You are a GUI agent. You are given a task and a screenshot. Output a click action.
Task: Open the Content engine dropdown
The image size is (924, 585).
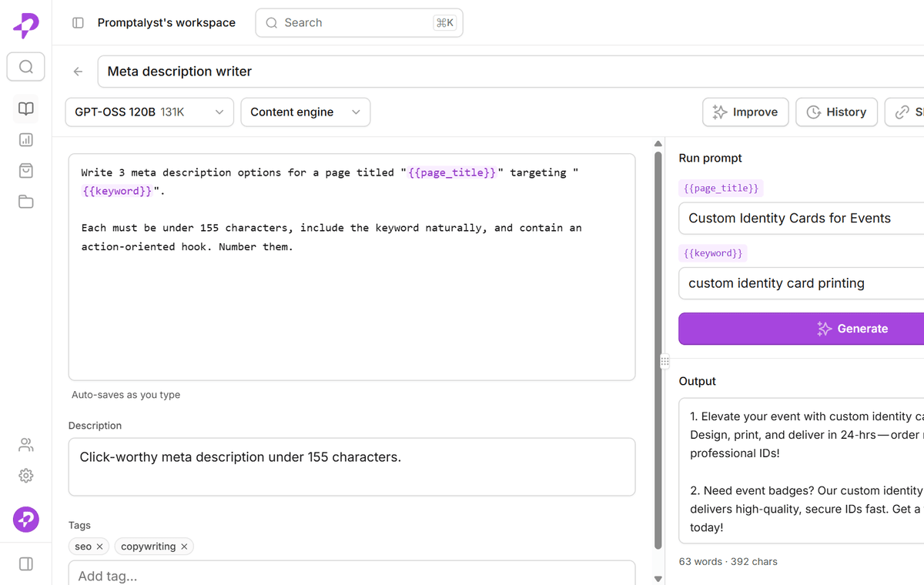tap(306, 112)
